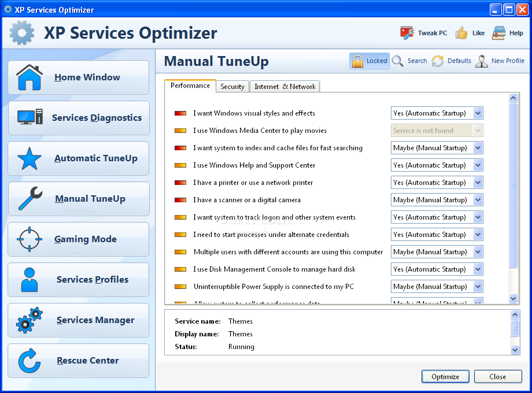The width and height of the screenshot is (532, 393).
Task: Click red indicator beside visual styles row
Action: point(180,113)
